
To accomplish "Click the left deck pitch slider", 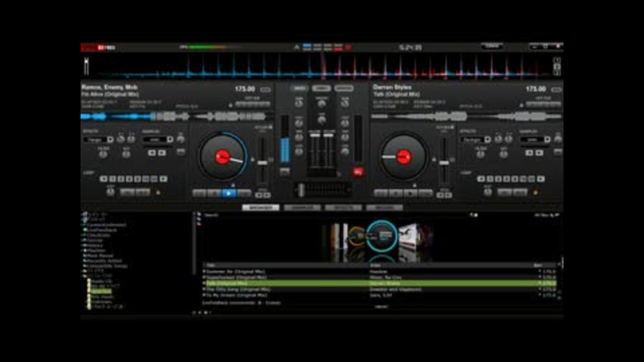I will point(262,163).
